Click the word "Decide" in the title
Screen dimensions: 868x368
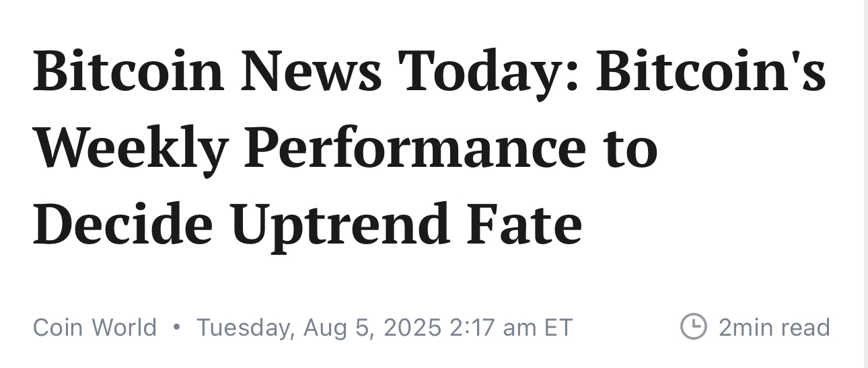pos(124,225)
